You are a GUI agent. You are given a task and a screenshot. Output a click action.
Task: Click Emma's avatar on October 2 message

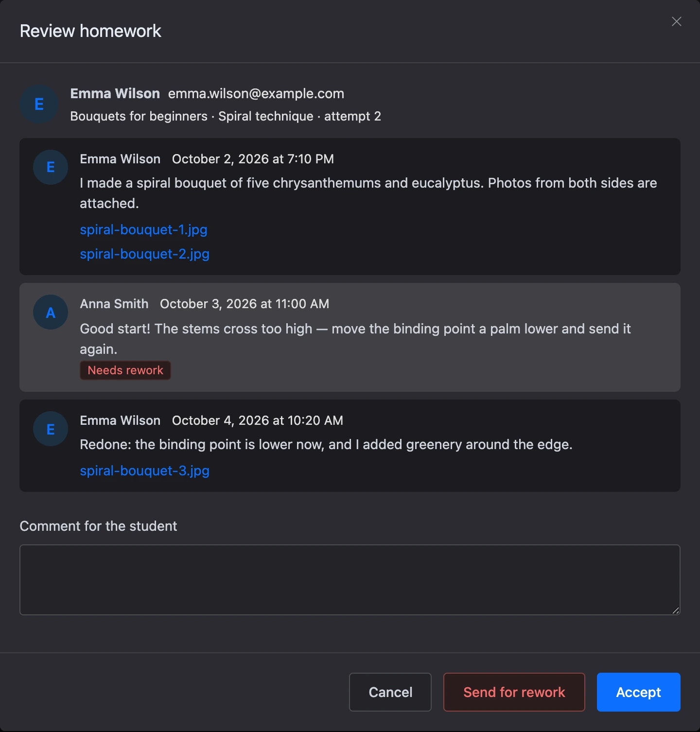(51, 167)
